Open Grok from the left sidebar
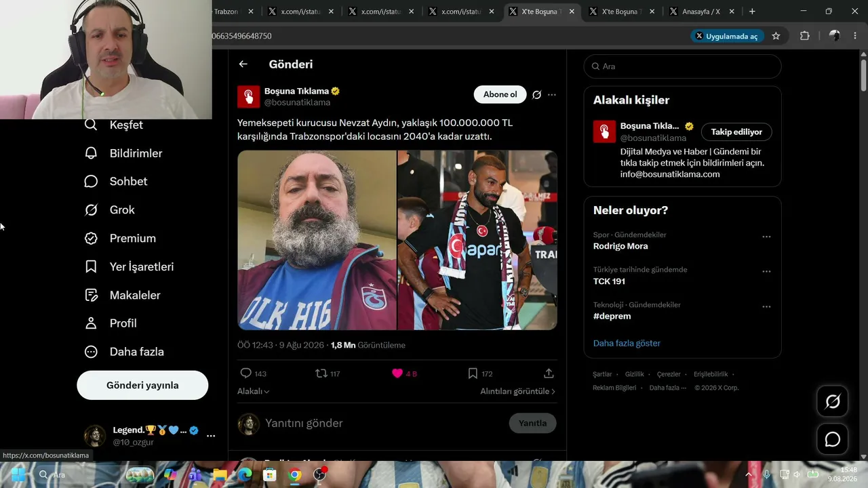 pyautogui.click(x=109, y=210)
